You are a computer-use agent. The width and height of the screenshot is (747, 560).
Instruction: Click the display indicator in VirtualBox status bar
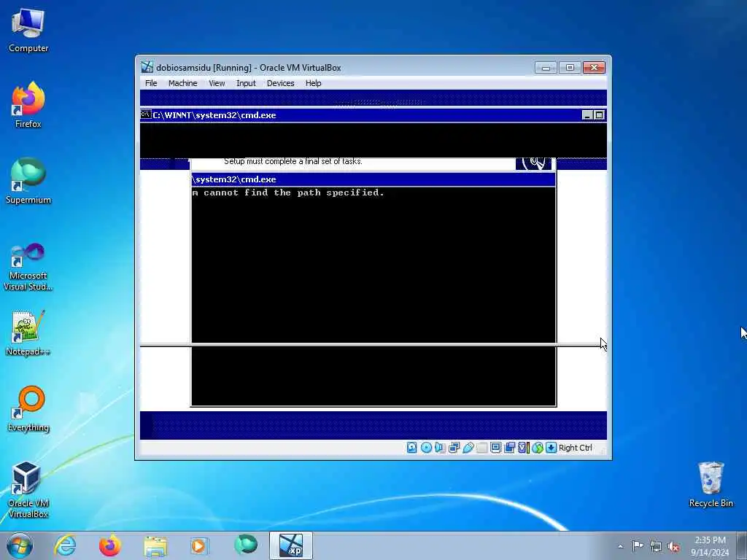495,448
